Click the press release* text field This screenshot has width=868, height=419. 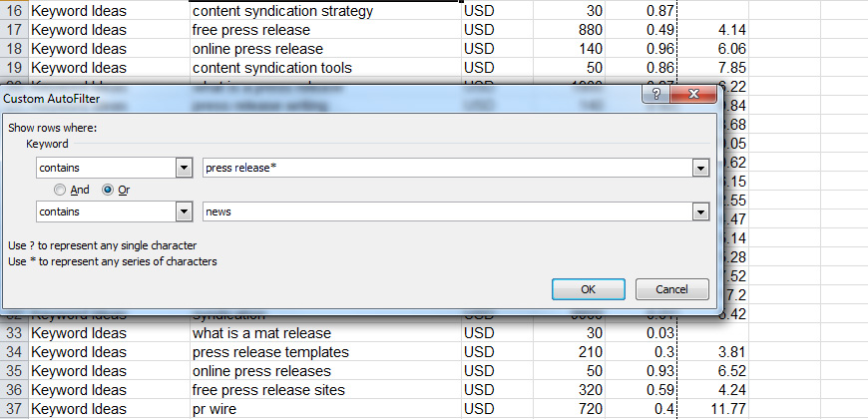click(x=448, y=169)
